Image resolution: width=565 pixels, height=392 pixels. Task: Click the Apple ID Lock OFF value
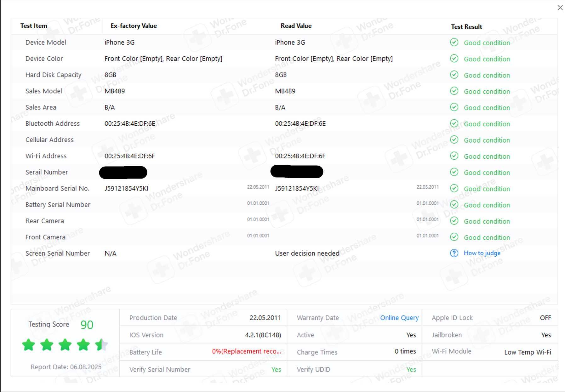click(545, 318)
